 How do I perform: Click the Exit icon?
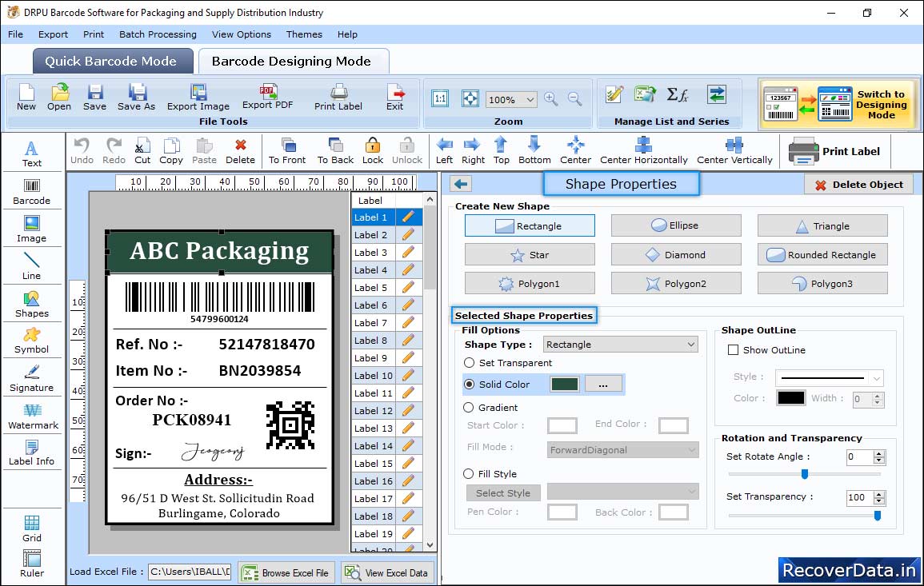395,98
